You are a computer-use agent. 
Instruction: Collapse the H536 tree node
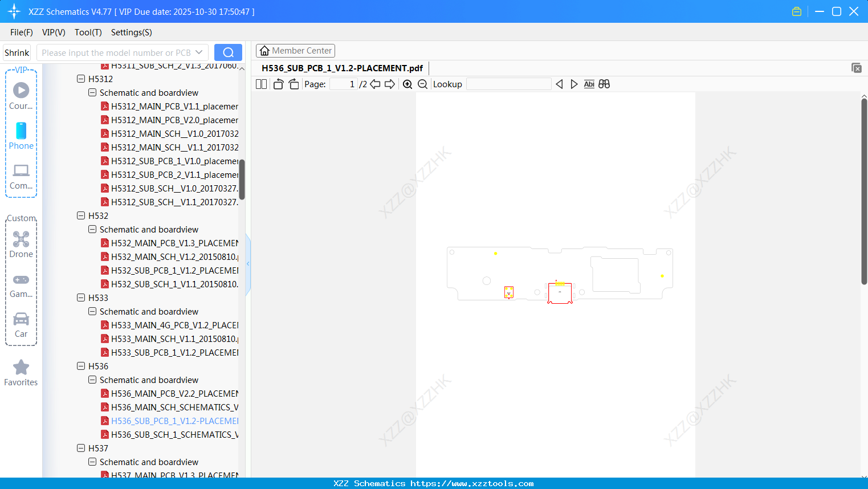[x=81, y=366]
